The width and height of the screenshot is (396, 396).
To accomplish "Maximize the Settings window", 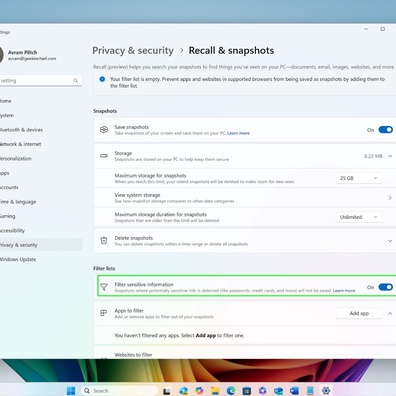I will coord(383,29).
